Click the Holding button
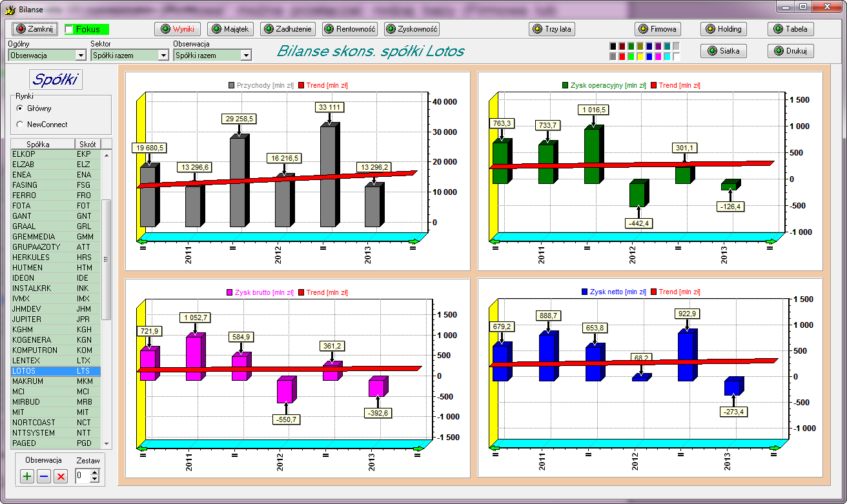Screen dimensions: 847x504 pos(724,29)
